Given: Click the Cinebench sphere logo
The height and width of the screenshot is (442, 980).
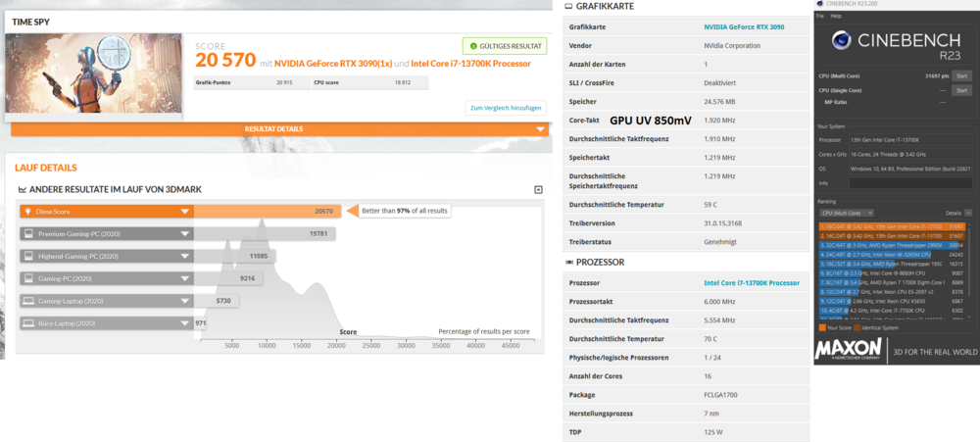Looking at the screenshot, I should coord(841,40).
